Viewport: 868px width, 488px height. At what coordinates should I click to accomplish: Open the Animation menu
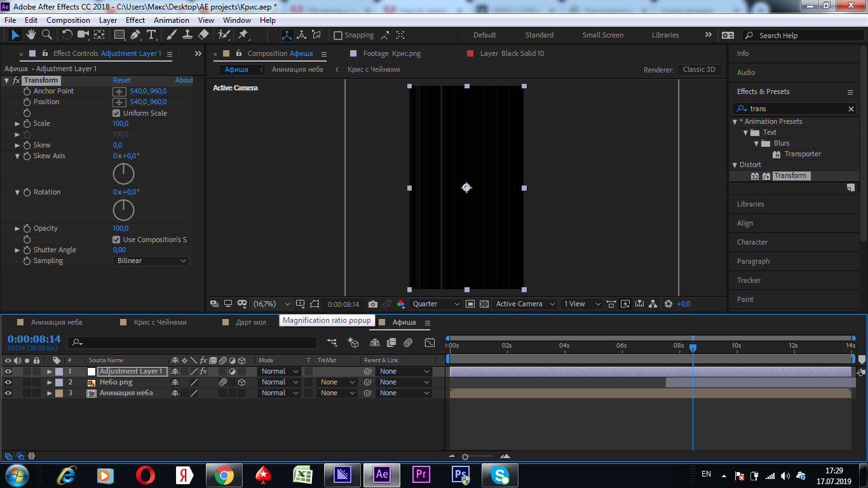[171, 20]
